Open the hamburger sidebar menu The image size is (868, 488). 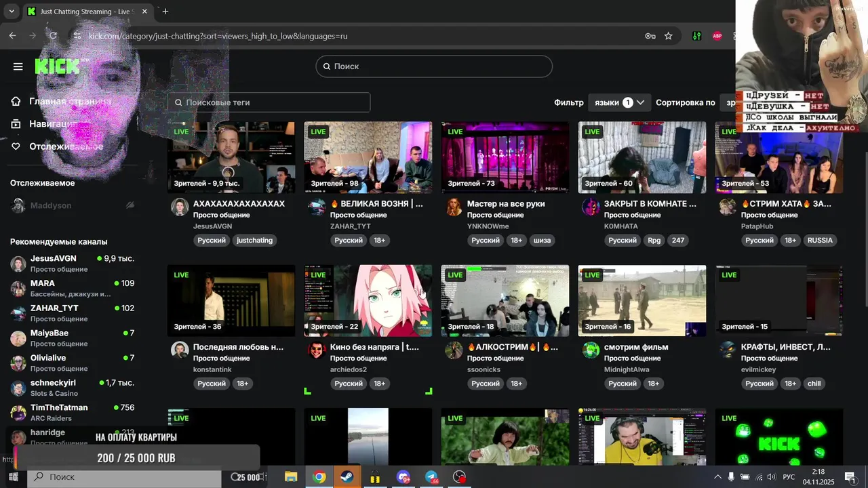point(18,66)
